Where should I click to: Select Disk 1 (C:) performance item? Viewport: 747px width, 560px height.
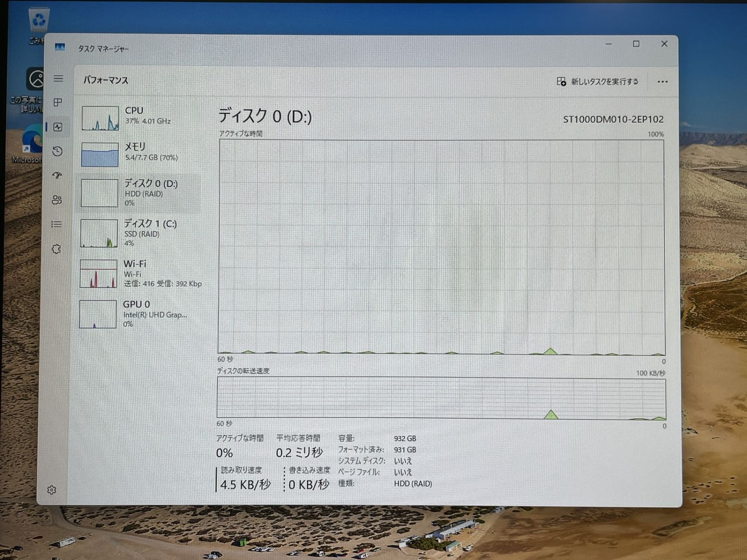(140, 233)
